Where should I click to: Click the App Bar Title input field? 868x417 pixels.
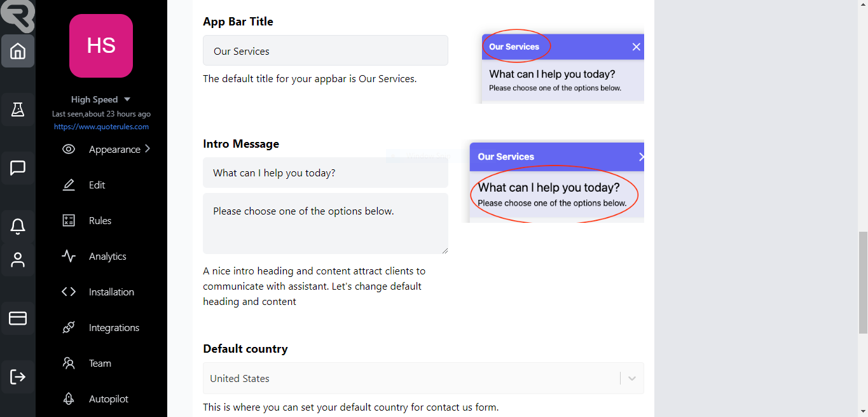pyautogui.click(x=325, y=51)
